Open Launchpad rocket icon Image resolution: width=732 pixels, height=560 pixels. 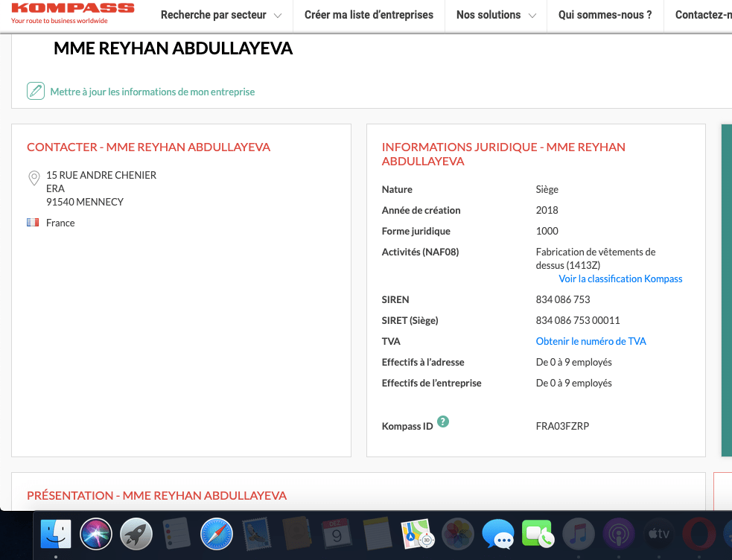click(x=136, y=533)
